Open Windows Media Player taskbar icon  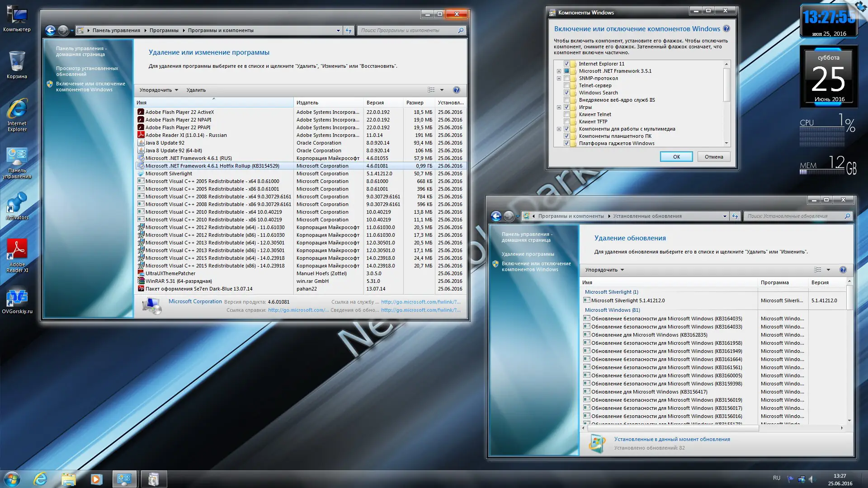coord(96,479)
